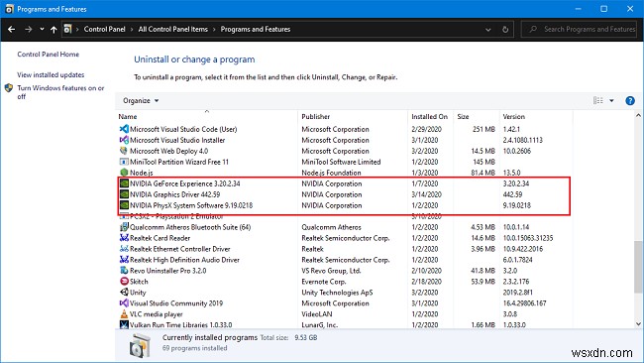
Task: Click the Forward navigation arrow
Action: (x=29, y=29)
